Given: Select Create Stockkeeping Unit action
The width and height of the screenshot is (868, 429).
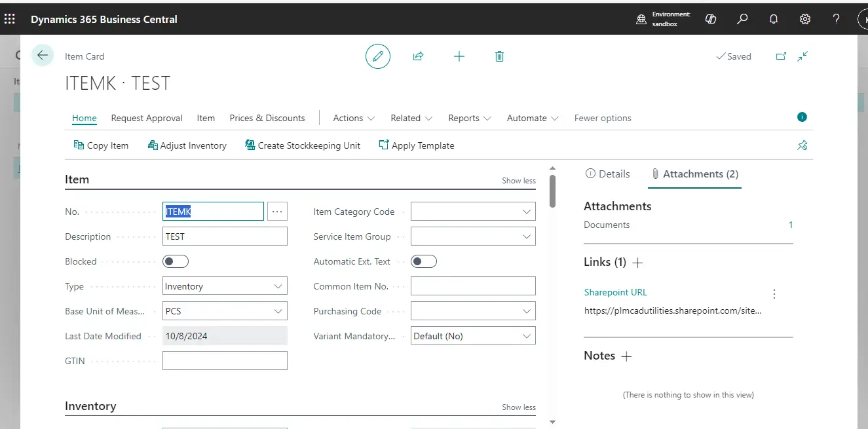Looking at the screenshot, I should tap(303, 145).
